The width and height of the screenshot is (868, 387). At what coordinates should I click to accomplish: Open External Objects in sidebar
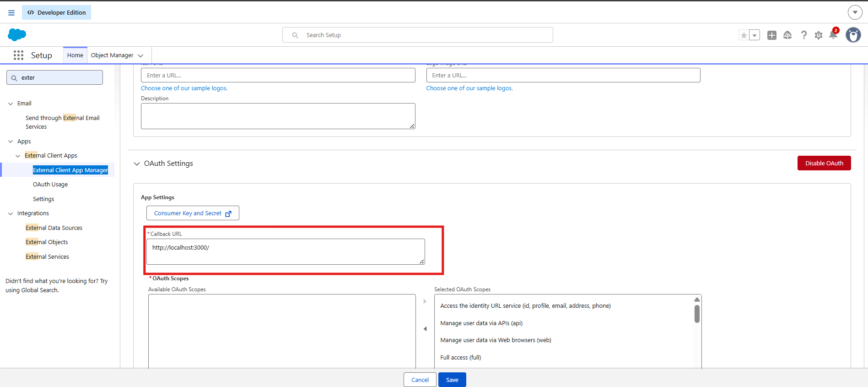[47, 242]
